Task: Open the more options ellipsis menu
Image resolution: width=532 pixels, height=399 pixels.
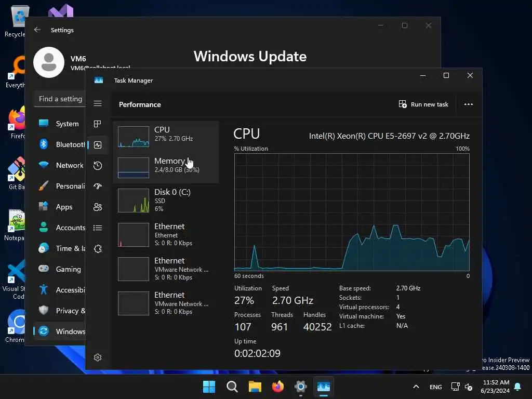Action: click(x=468, y=104)
